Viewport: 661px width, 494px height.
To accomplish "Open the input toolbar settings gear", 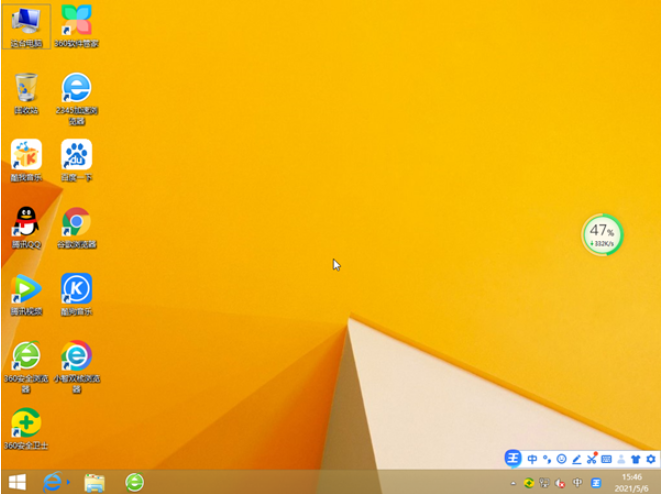I will pos(650,458).
